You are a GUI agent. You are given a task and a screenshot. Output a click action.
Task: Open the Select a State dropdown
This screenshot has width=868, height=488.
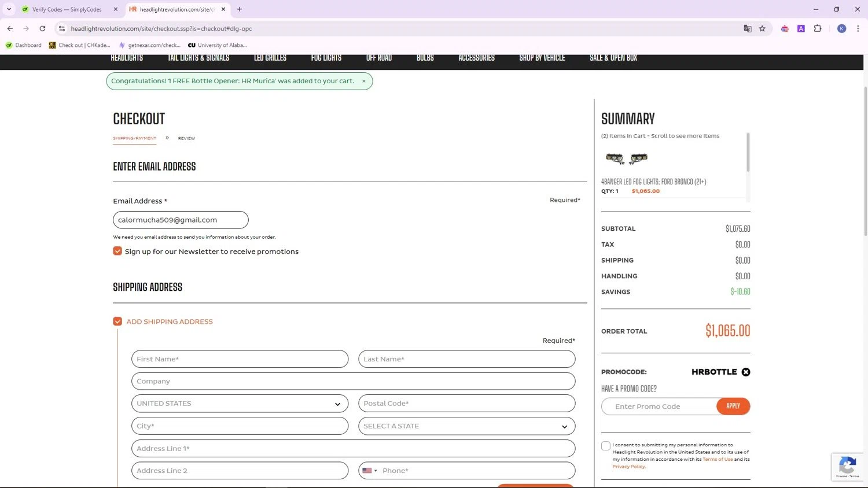[x=467, y=426]
